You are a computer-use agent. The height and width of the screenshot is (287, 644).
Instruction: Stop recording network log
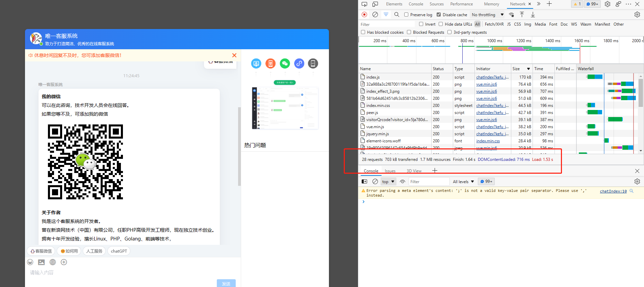point(364,15)
